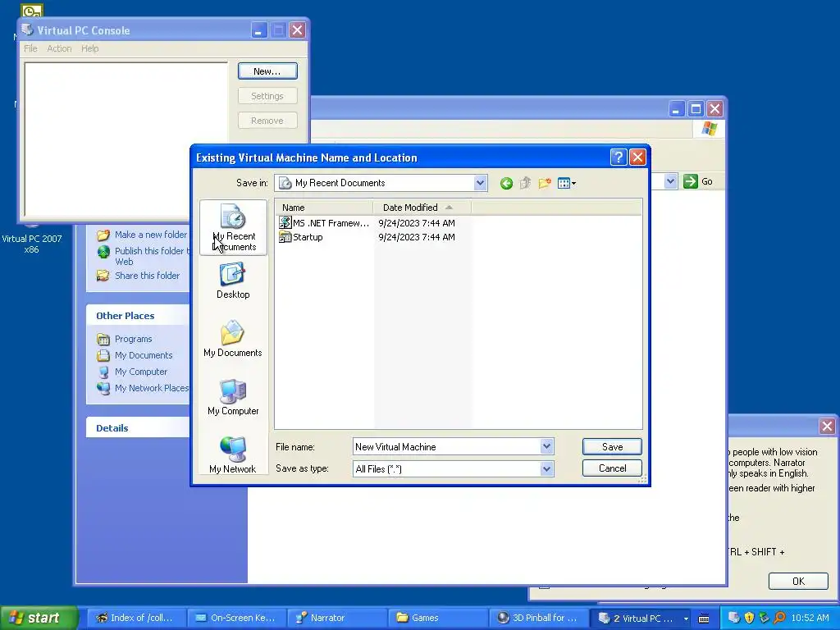The width and height of the screenshot is (840, 630).
Task: Select My Documents in the places bar
Action: click(233, 339)
